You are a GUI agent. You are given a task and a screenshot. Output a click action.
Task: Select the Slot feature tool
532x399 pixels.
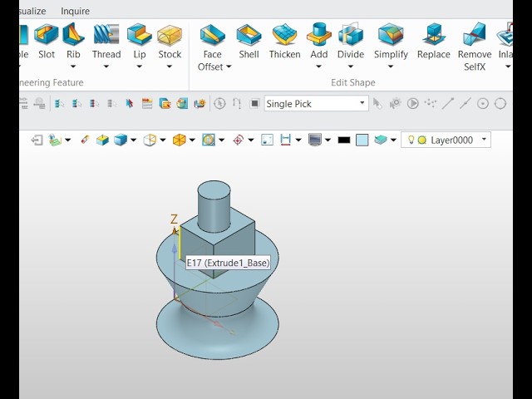tap(47, 41)
